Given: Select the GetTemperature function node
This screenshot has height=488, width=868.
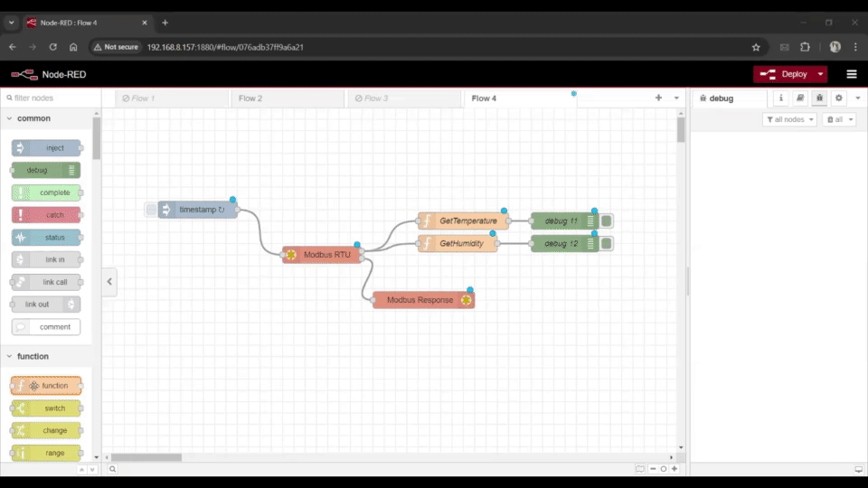Looking at the screenshot, I should [464, 221].
